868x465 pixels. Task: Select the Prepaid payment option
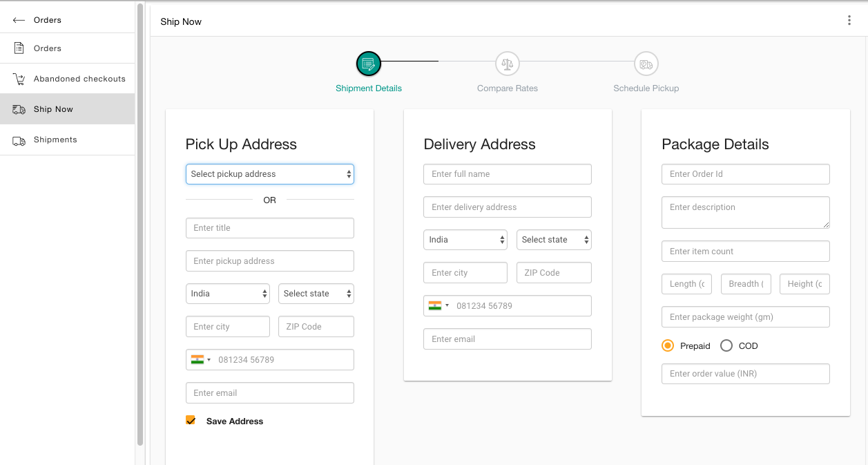(x=668, y=345)
